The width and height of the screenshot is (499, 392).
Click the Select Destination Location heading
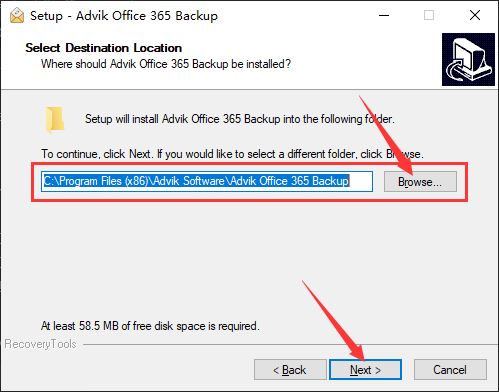coord(104,48)
